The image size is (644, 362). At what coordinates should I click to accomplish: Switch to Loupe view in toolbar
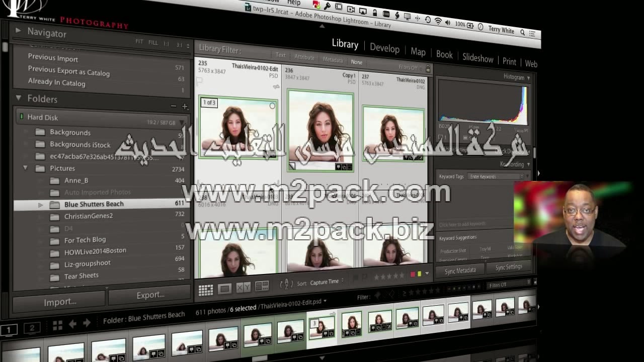pos(224,289)
